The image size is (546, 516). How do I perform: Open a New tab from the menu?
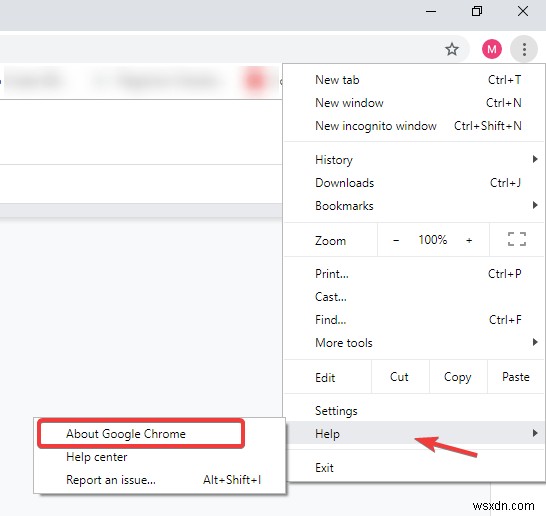414,80
